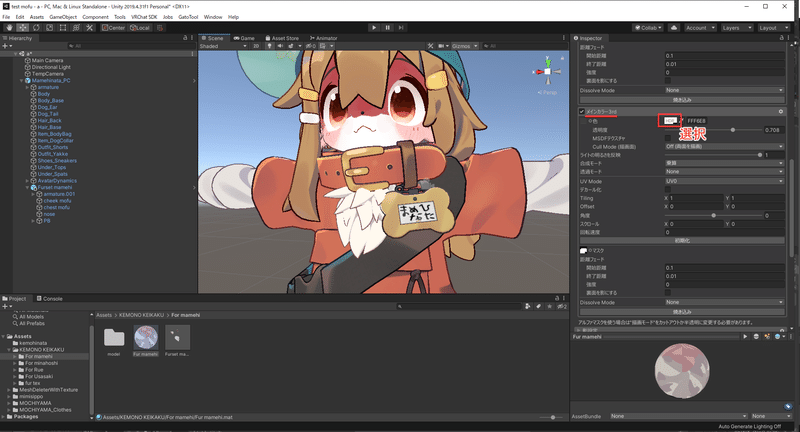The width and height of the screenshot is (800, 432).
Task: Toggle scene audio with the speaker icon
Action: tap(280, 46)
